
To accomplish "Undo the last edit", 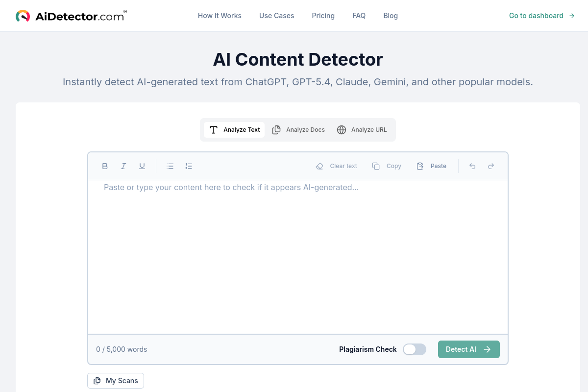I will click(472, 166).
